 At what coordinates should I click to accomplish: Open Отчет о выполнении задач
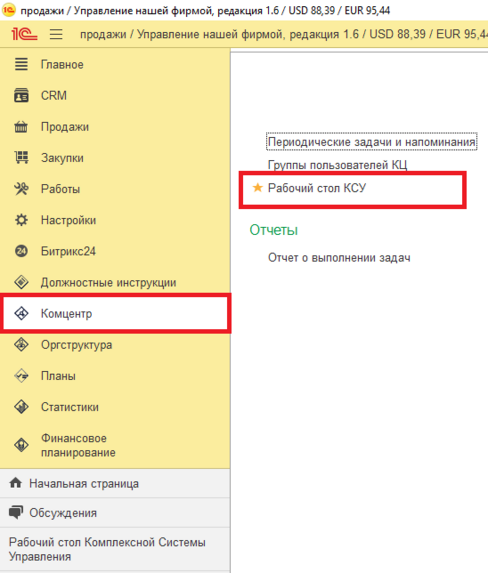[339, 258]
